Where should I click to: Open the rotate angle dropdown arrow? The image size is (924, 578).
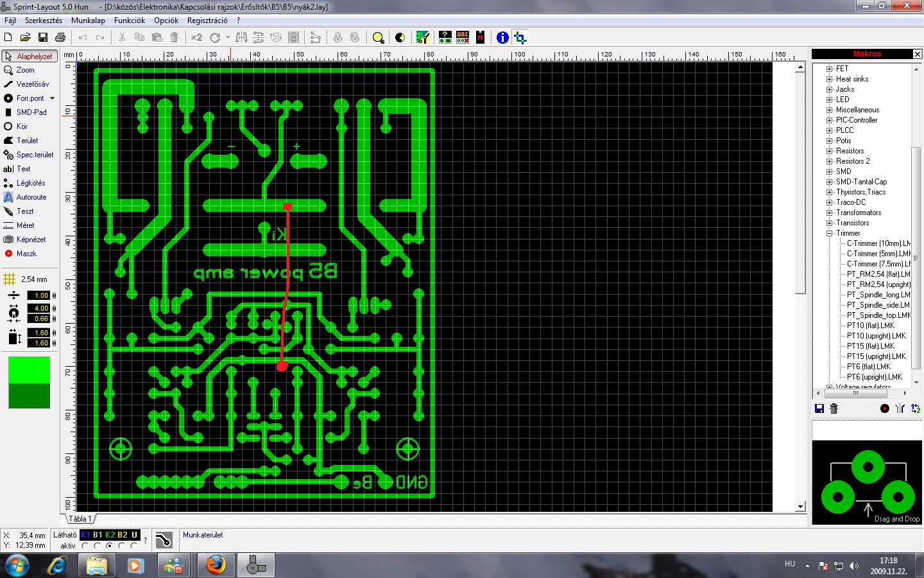pos(228,37)
